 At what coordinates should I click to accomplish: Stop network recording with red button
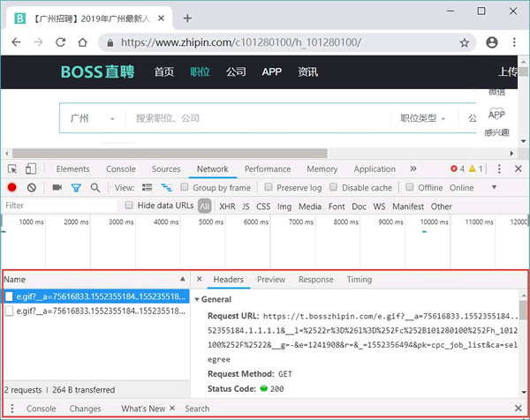point(11,187)
